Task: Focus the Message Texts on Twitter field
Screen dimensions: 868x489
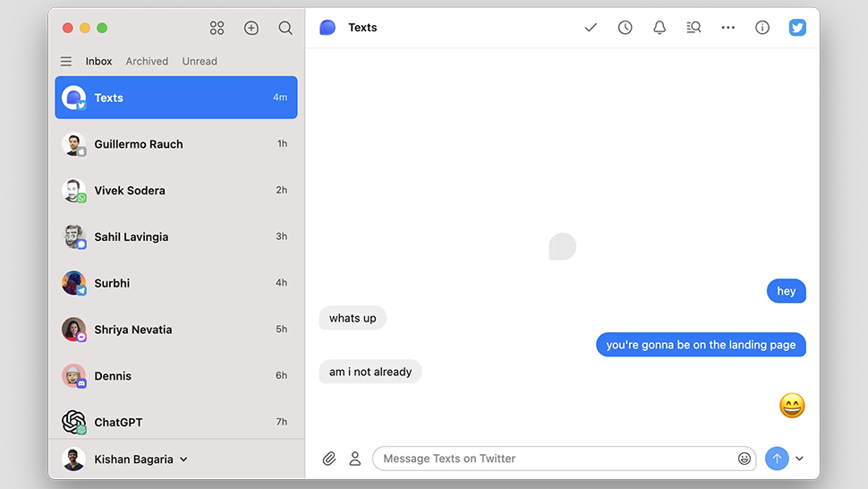Action: [x=555, y=459]
